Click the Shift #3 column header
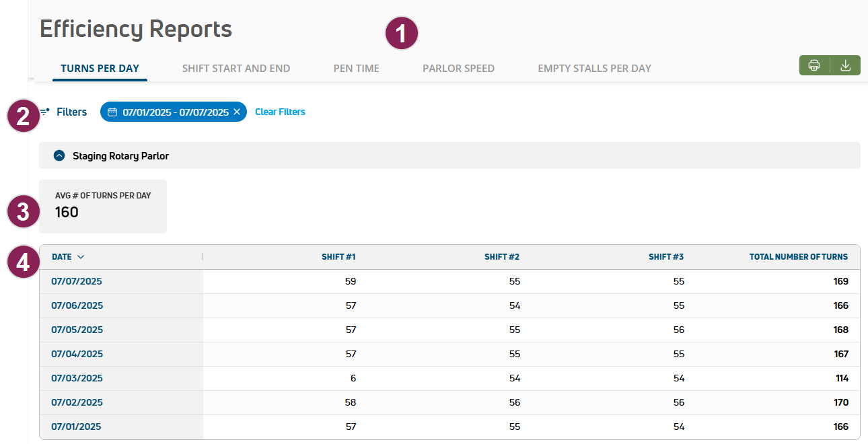 pos(666,257)
